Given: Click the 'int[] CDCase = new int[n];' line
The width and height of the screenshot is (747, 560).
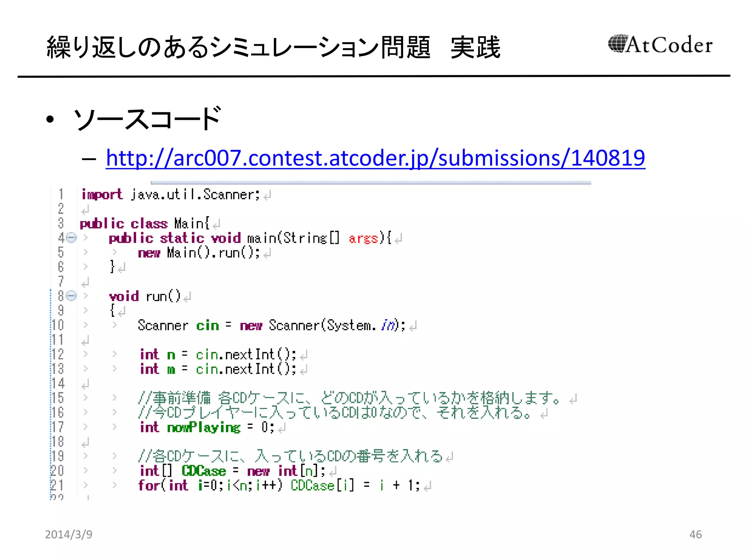Looking at the screenshot, I should point(232,471).
